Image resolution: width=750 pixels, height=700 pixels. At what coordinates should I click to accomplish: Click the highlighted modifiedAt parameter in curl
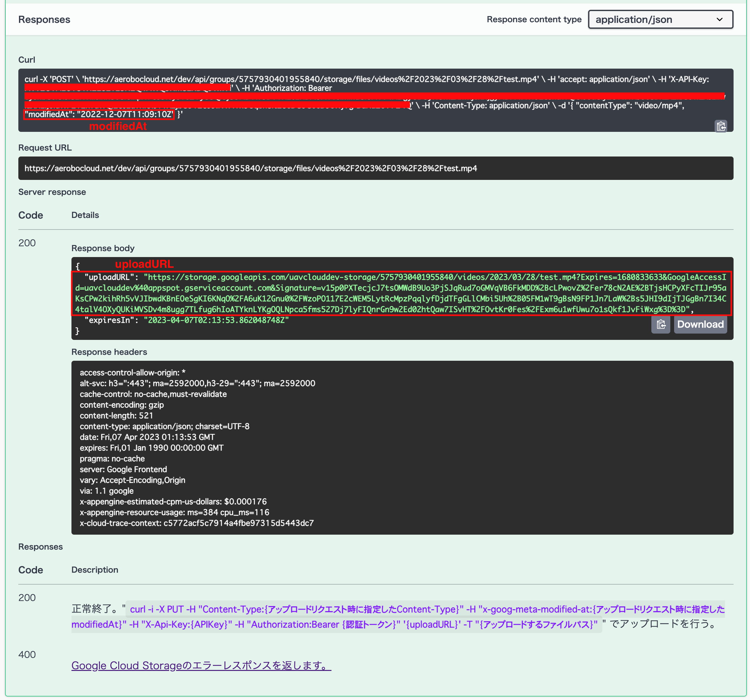tap(99, 114)
